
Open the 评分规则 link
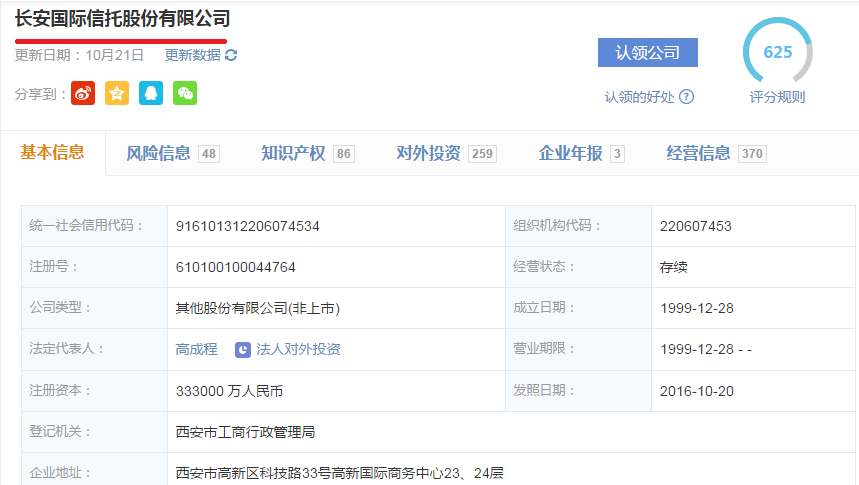[x=777, y=97]
